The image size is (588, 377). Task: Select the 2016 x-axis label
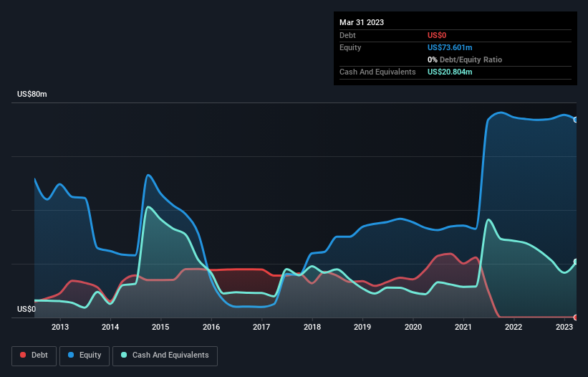[x=211, y=327]
